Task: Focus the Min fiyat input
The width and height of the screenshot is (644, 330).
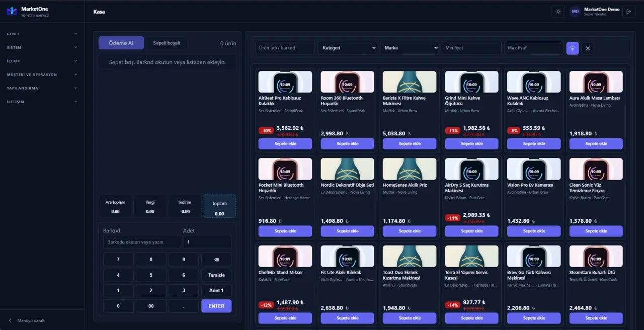Action: pos(471,48)
